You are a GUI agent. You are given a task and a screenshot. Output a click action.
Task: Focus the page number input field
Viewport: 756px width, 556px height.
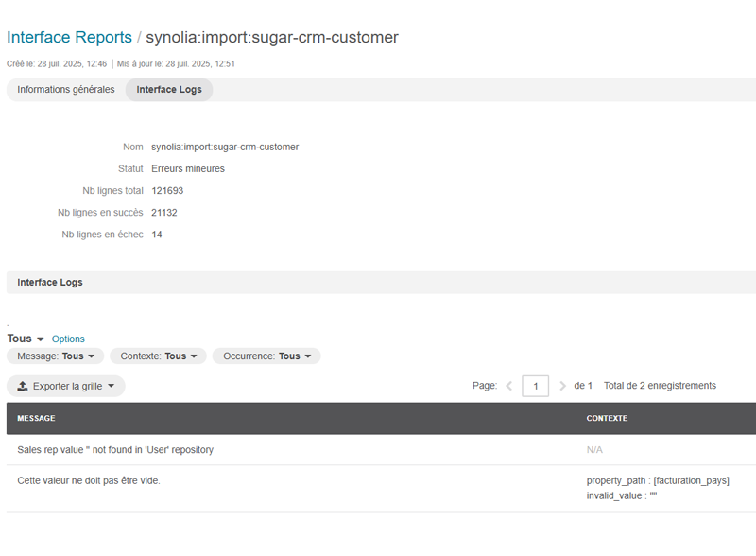pyautogui.click(x=535, y=386)
